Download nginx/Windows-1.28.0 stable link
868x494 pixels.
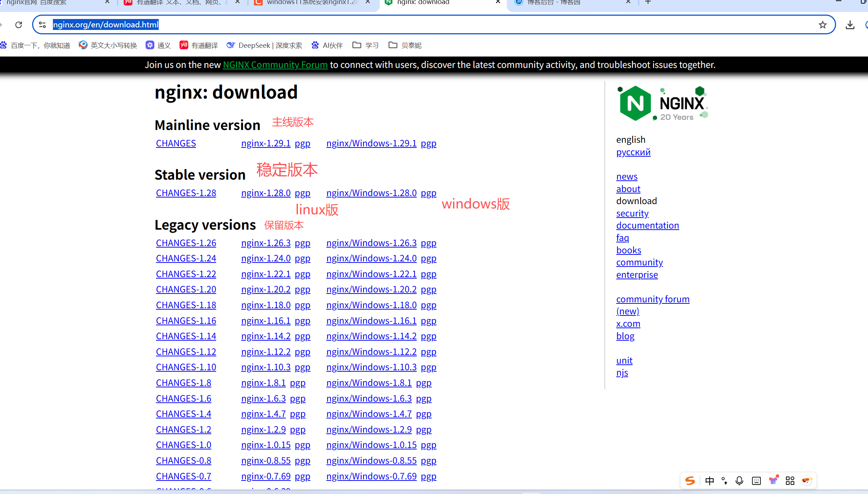[x=371, y=193]
